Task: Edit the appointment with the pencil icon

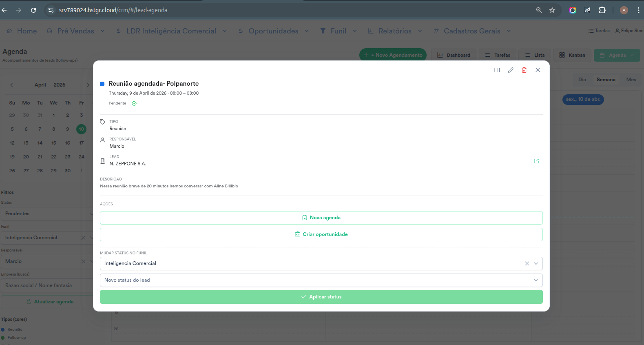Action: click(x=511, y=70)
